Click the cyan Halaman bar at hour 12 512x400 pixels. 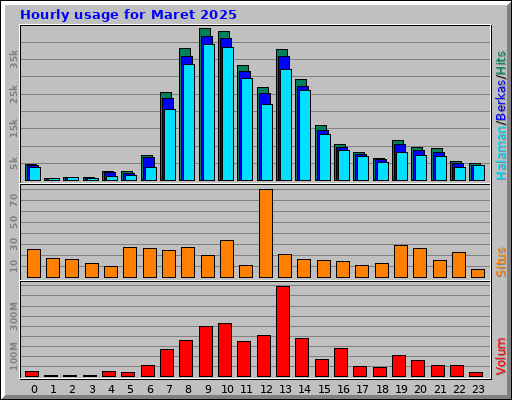(x=267, y=142)
